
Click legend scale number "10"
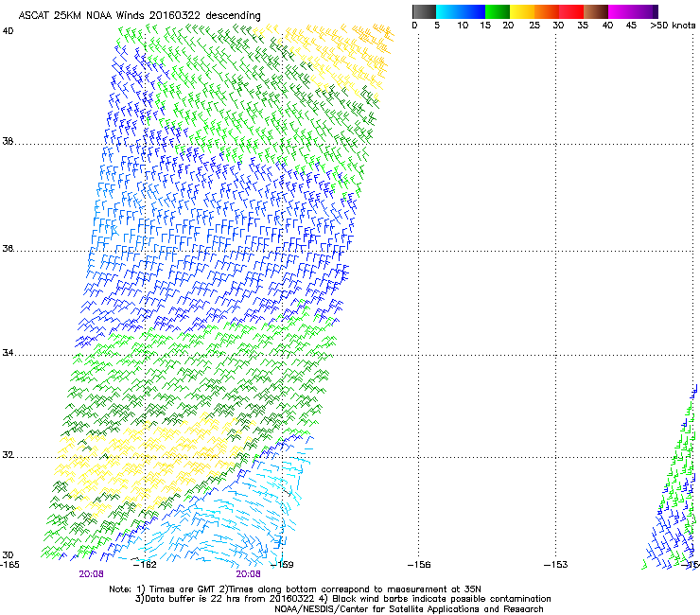click(x=463, y=26)
